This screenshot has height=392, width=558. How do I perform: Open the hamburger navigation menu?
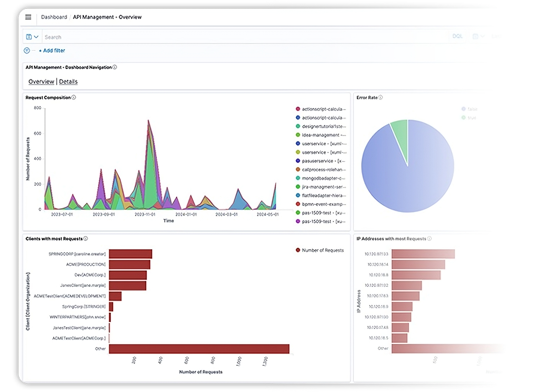[x=28, y=17]
